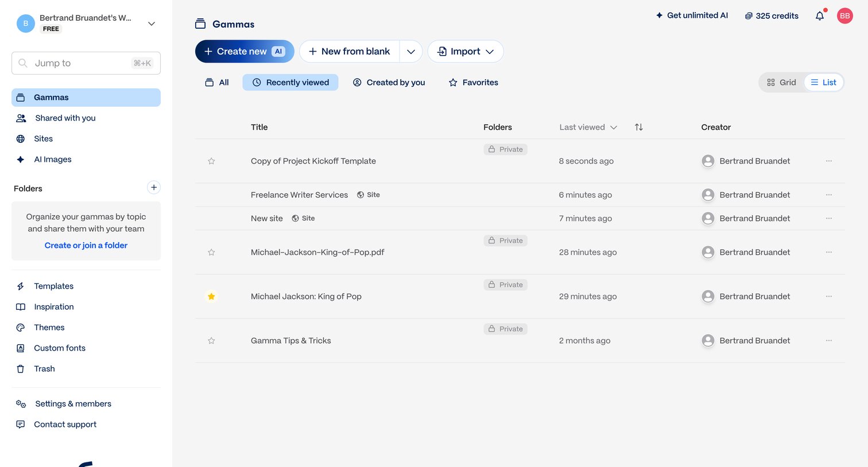Open Custom fonts in the sidebar
The image size is (868, 467).
point(86,348)
